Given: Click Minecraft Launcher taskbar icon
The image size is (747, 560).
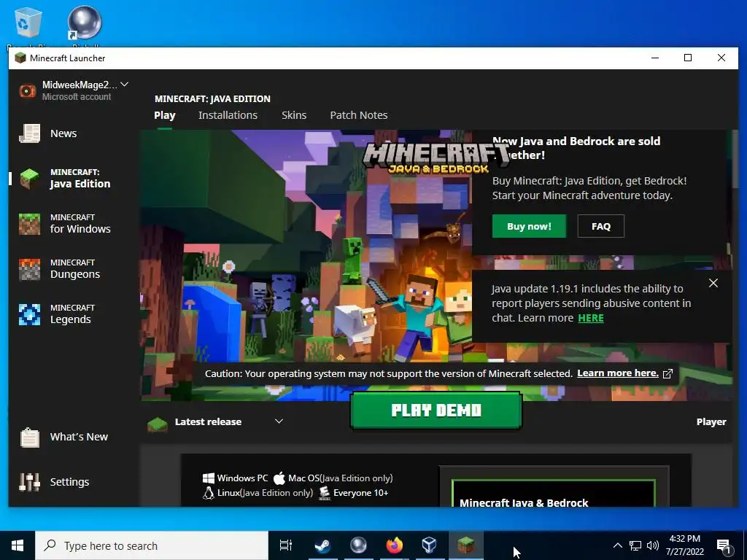Looking at the screenshot, I should [465, 545].
